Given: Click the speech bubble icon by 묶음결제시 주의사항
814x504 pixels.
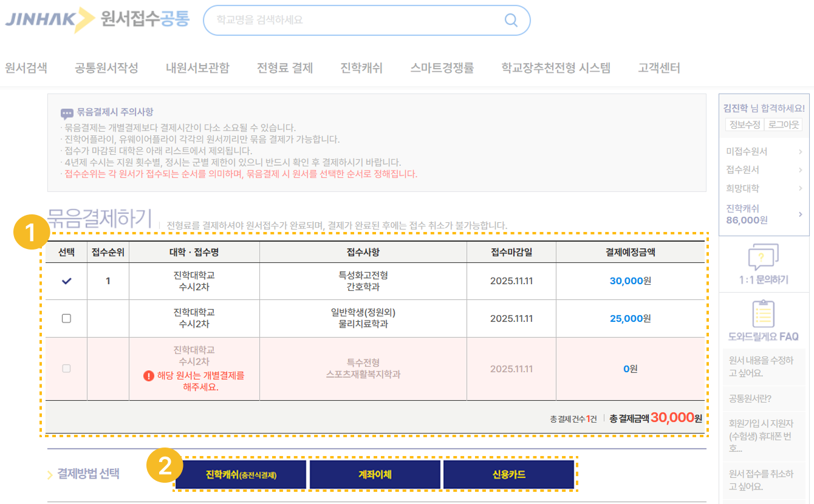Looking at the screenshot, I should [67, 113].
